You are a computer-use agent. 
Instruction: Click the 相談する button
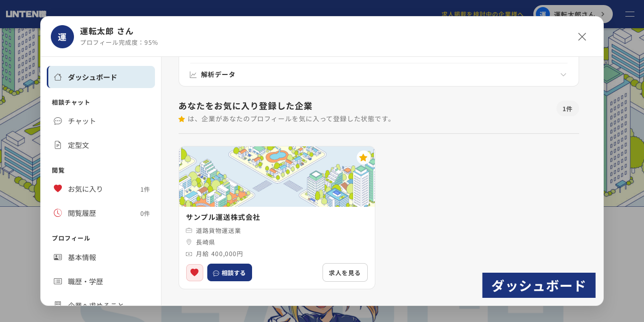pos(229,273)
